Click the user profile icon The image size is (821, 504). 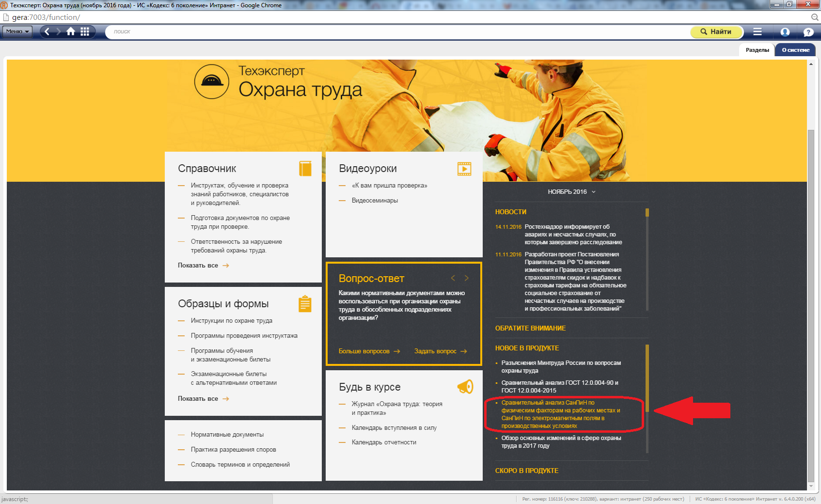click(x=785, y=32)
